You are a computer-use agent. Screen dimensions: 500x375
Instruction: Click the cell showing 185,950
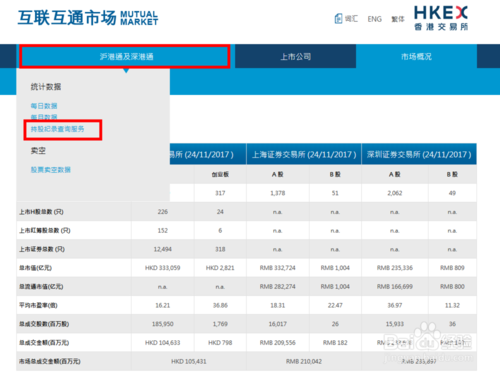coord(163,324)
